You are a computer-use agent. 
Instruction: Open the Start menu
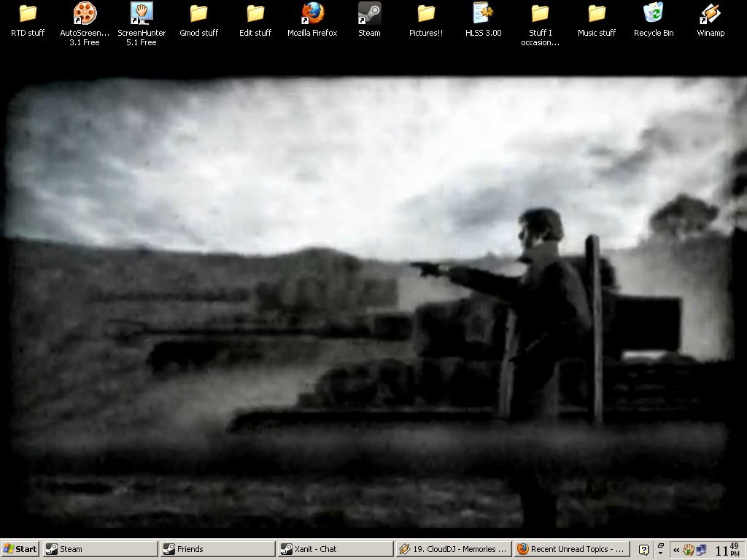20,549
